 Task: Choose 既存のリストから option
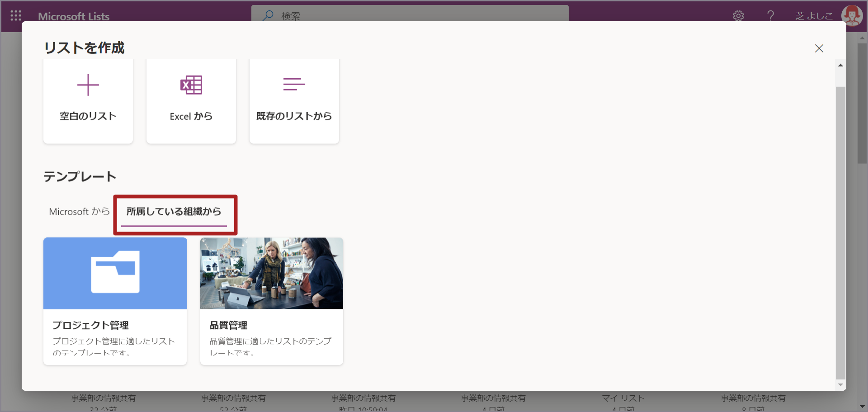point(294,101)
